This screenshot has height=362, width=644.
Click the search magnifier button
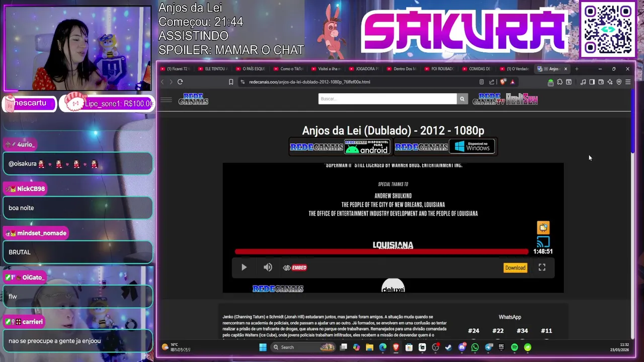(462, 99)
